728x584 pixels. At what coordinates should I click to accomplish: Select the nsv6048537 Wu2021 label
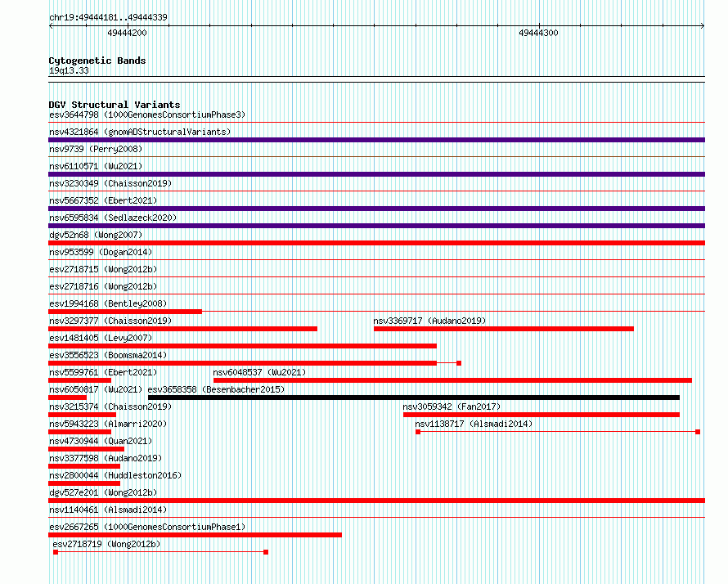[x=259, y=372]
